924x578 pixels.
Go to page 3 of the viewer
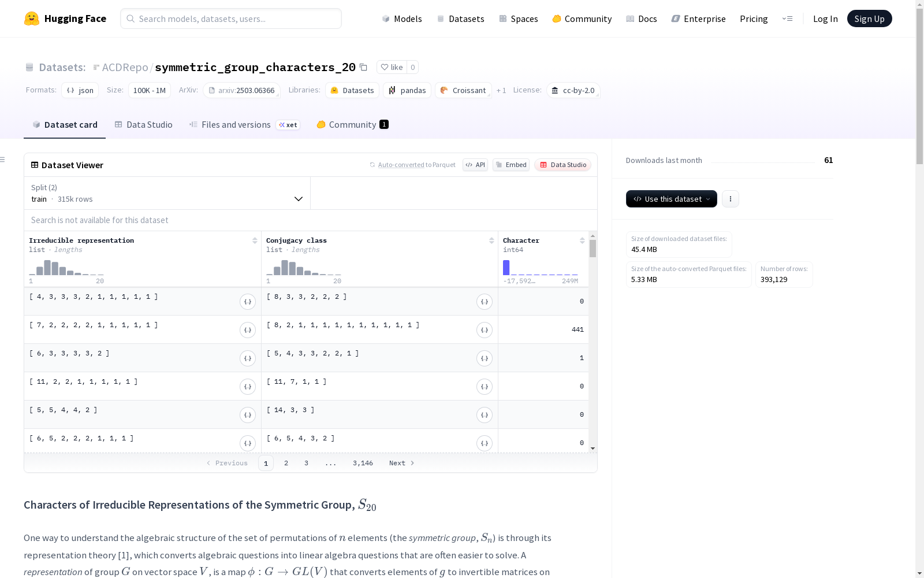click(306, 463)
